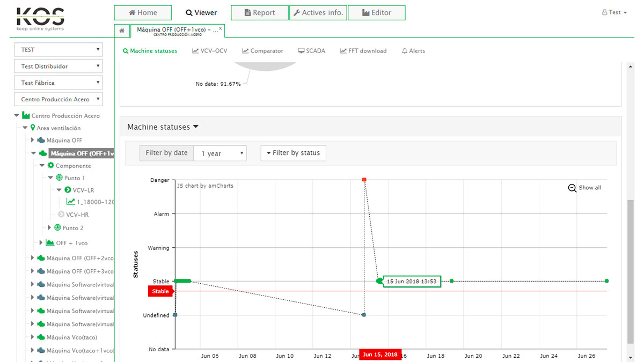Open the Editor section

click(376, 13)
